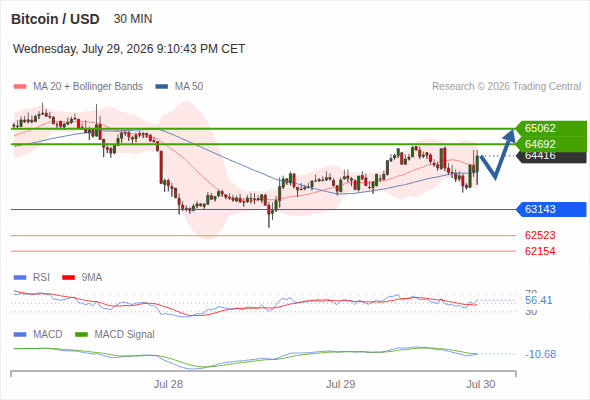Click the 9MA legend color swatch
590x400 pixels.
[x=68, y=278]
